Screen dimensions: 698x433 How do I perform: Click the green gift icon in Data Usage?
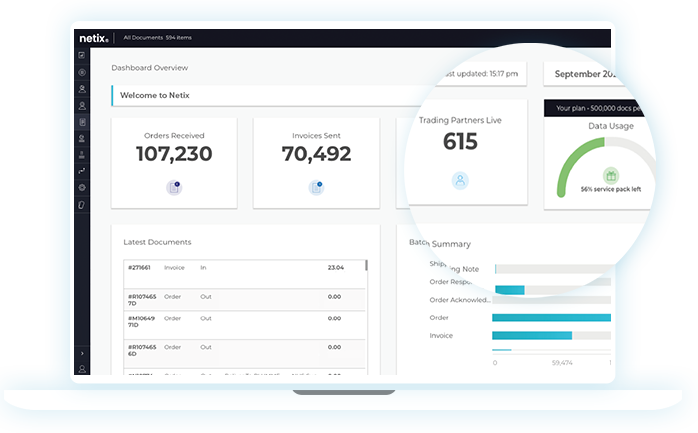point(611,176)
